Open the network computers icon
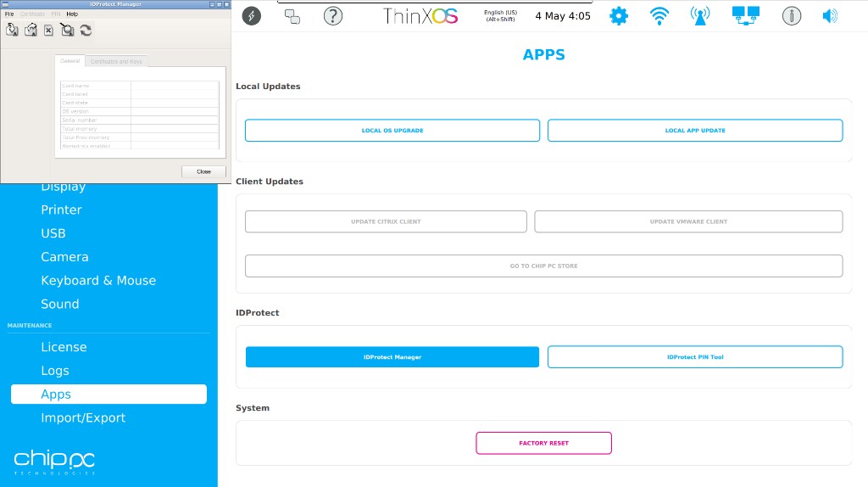Viewport: 868px width, 487px height. tap(746, 16)
